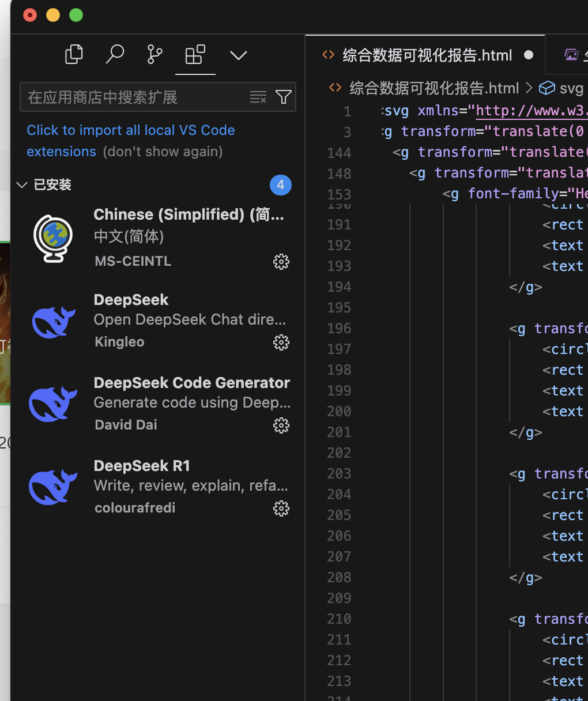Clear extension search results icon
Screen dimensions: 588x701
(258, 97)
